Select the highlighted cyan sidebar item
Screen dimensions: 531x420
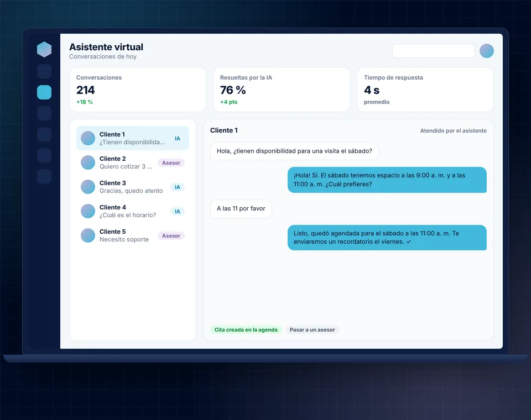(x=44, y=92)
